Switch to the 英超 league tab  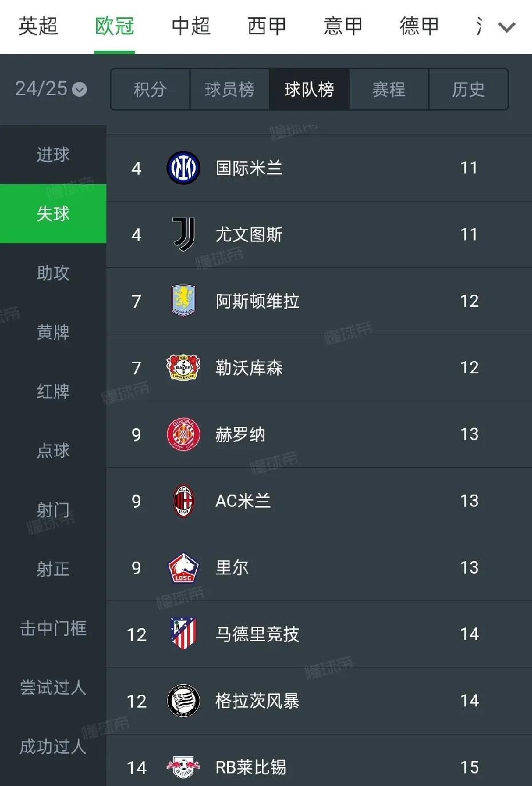click(x=38, y=26)
